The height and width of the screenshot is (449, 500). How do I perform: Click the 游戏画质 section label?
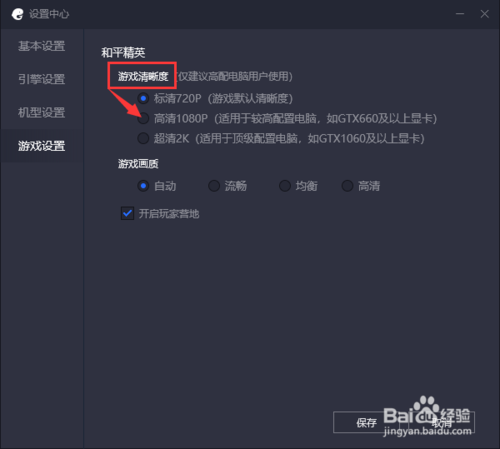coord(138,164)
